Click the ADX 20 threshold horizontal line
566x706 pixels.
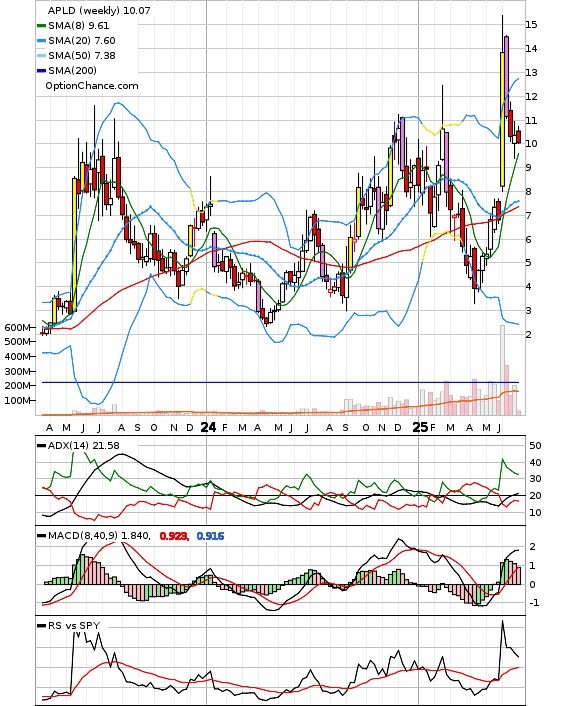click(280, 496)
